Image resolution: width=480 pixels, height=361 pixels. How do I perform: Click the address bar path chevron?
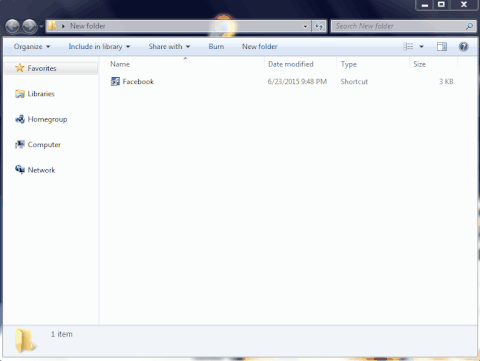63,26
